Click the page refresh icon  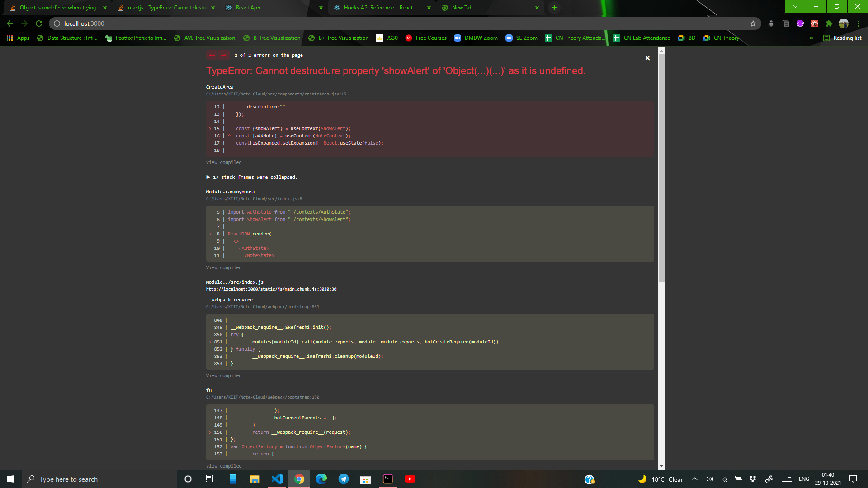point(38,23)
